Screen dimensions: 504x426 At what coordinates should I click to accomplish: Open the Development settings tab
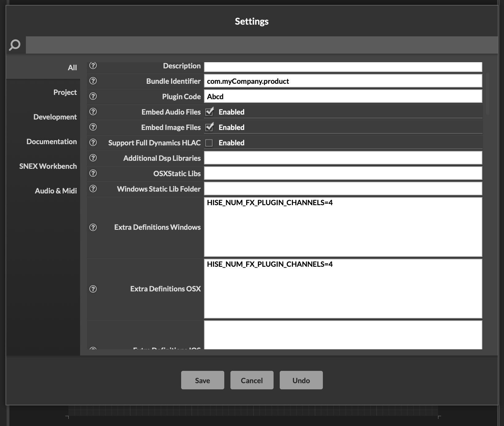pos(43,117)
